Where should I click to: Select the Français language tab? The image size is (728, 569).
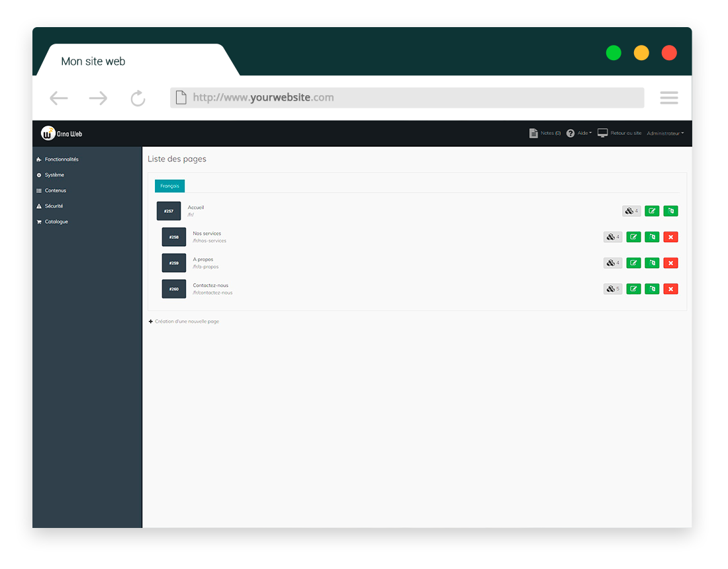tap(169, 186)
